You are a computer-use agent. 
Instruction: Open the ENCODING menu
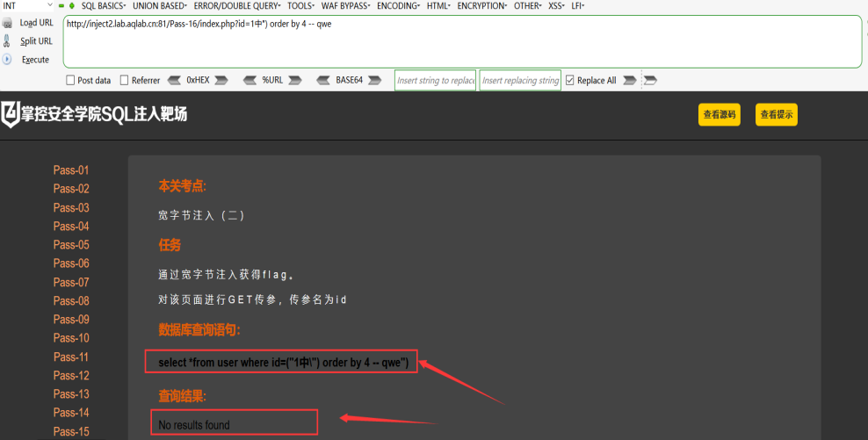pos(398,5)
